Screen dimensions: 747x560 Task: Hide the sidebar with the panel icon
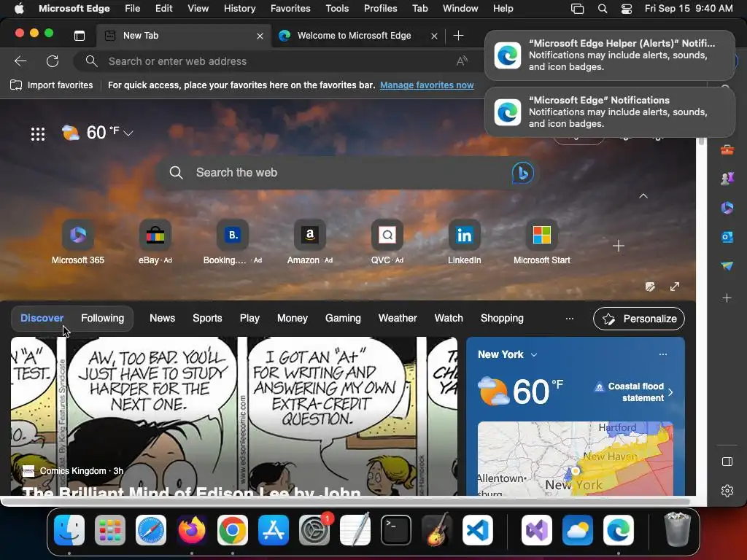pyautogui.click(x=727, y=462)
